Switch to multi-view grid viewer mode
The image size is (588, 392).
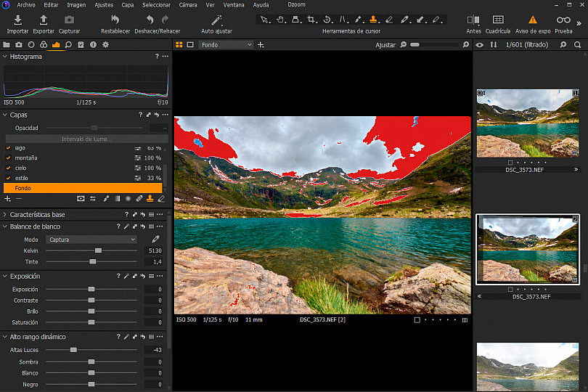pyautogui.click(x=179, y=44)
